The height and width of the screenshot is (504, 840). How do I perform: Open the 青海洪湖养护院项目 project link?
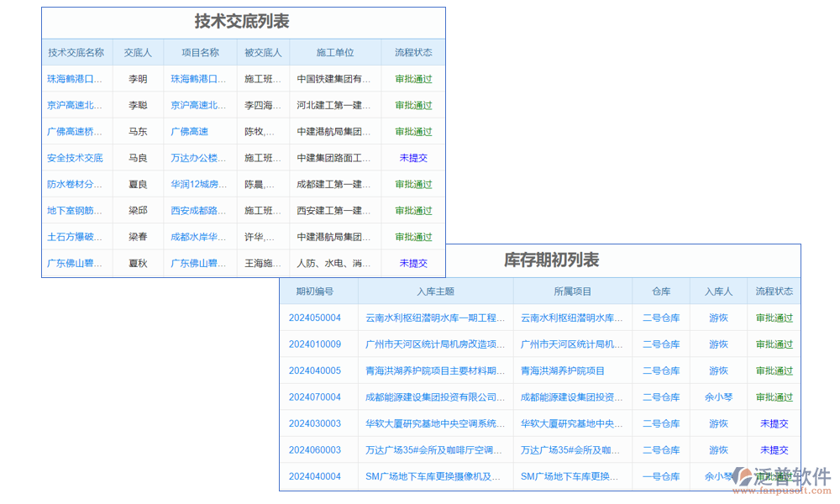(572, 370)
